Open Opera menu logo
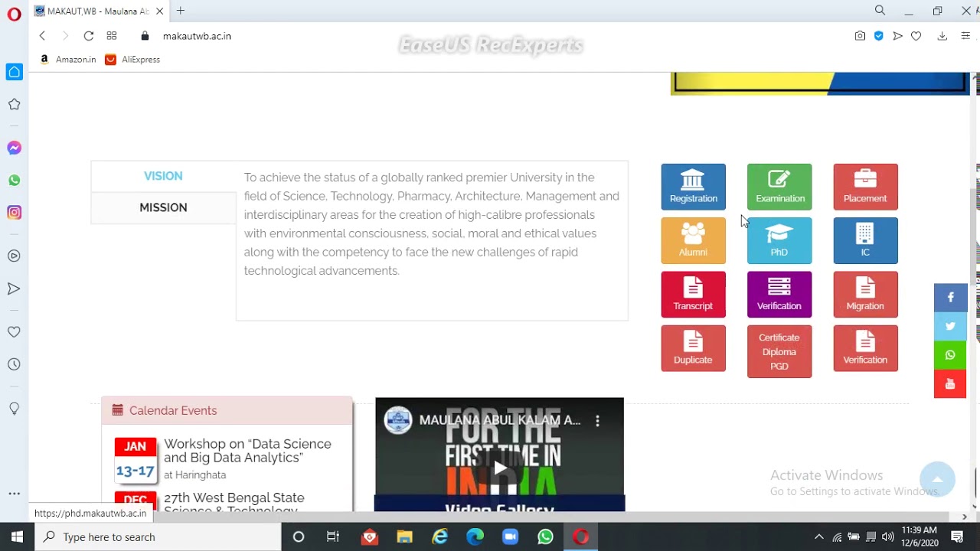The height and width of the screenshot is (551, 980). (x=14, y=15)
